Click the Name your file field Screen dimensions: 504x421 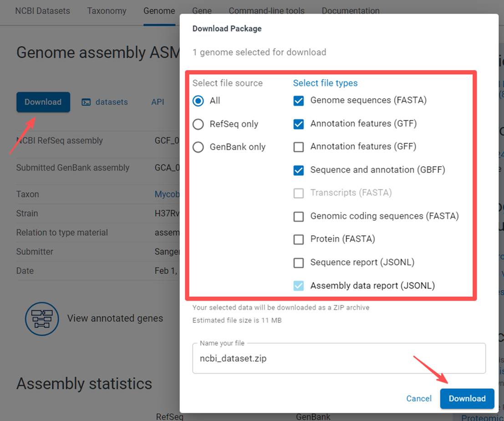(339, 359)
